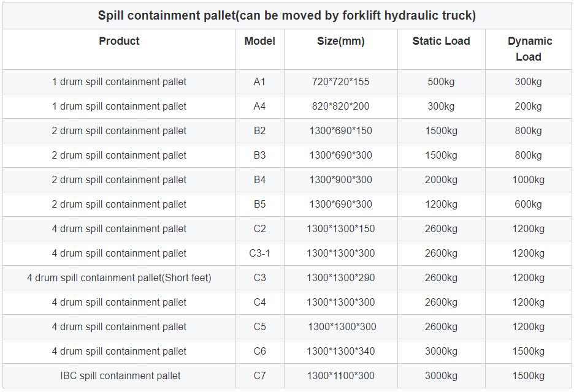The image size is (574, 392).
Task: Select model A1 cell
Action: (259, 81)
